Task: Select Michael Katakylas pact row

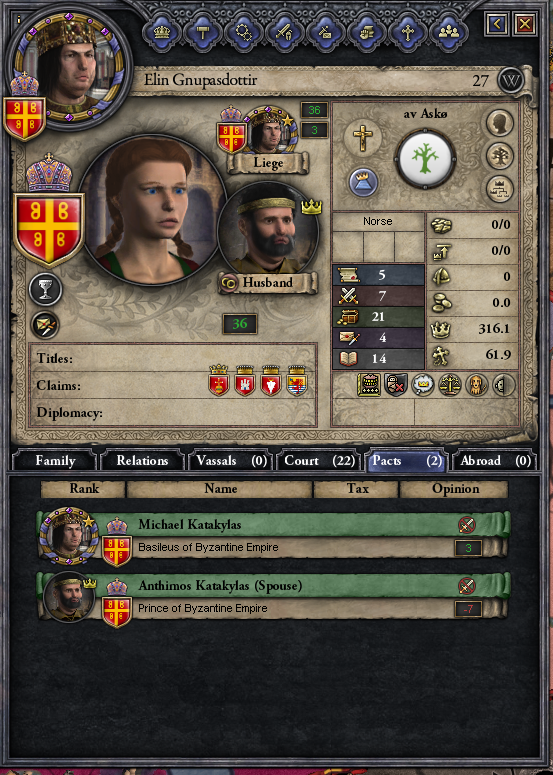Action: coord(274,536)
